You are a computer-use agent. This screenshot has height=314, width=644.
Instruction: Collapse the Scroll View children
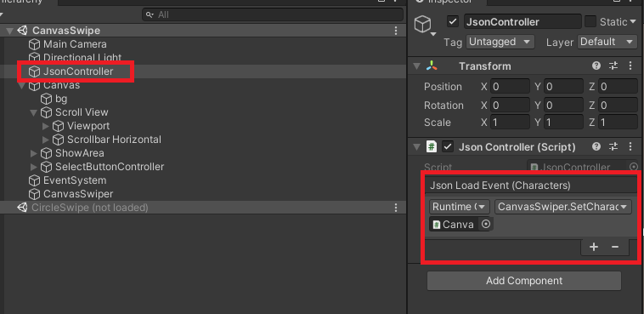pos(34,112)
